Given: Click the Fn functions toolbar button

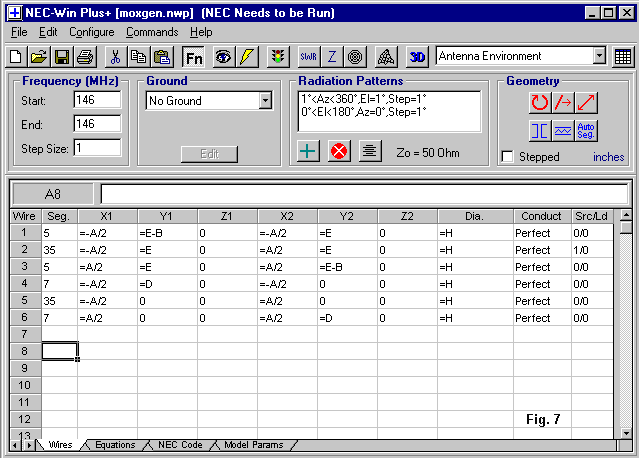Looking at the screenshot, I should coord(194,57).
